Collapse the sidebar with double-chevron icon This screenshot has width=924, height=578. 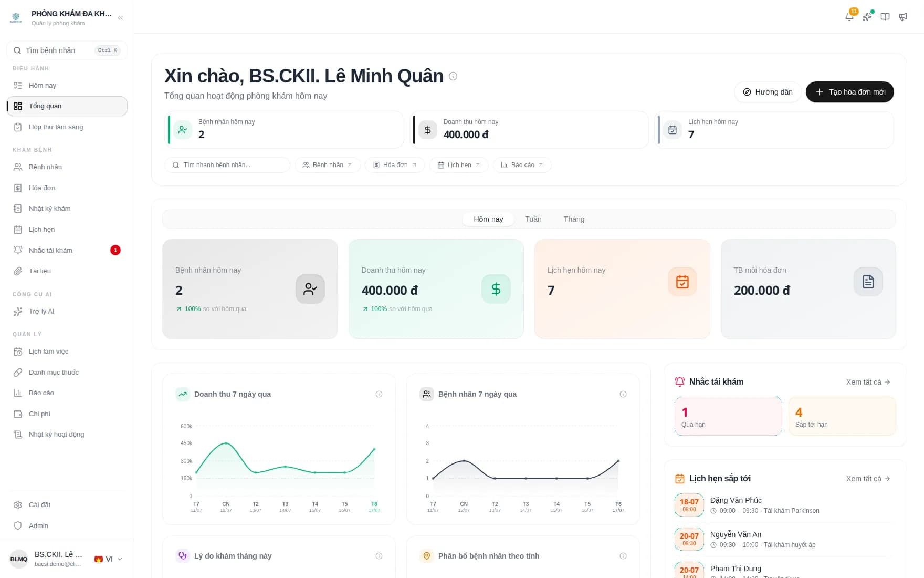point(120,18)
